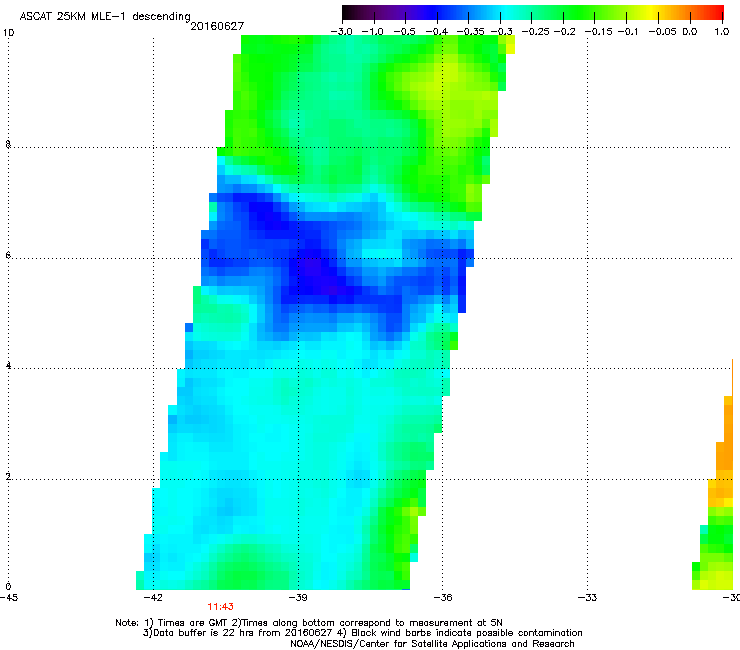Viewport: 740px width, 650px height.
Task: Click the -3.0 color bar label
Action: tap(342, 32)
